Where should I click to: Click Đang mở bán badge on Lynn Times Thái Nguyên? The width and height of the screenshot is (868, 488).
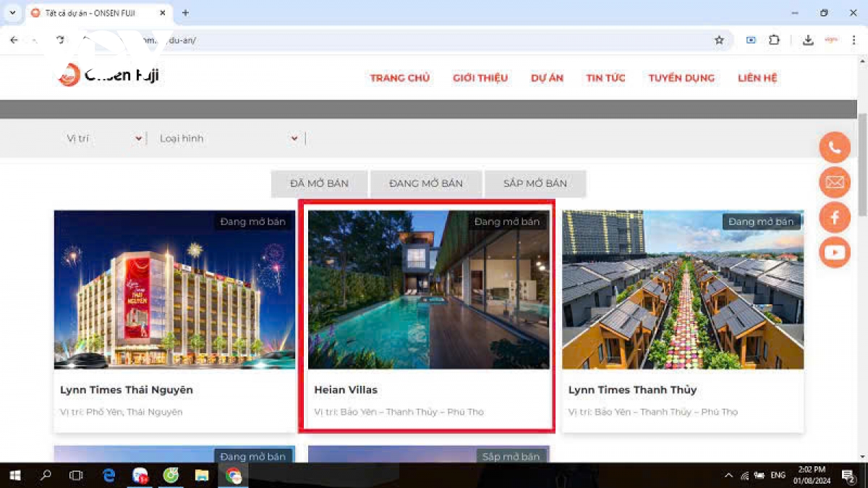click(x=253, y=222)
